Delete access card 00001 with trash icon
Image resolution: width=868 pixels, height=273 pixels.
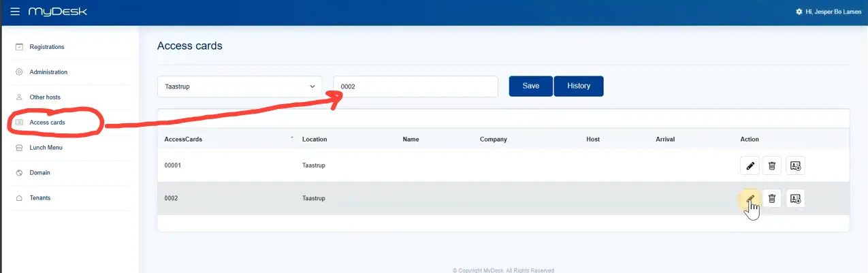pos(772,165)
